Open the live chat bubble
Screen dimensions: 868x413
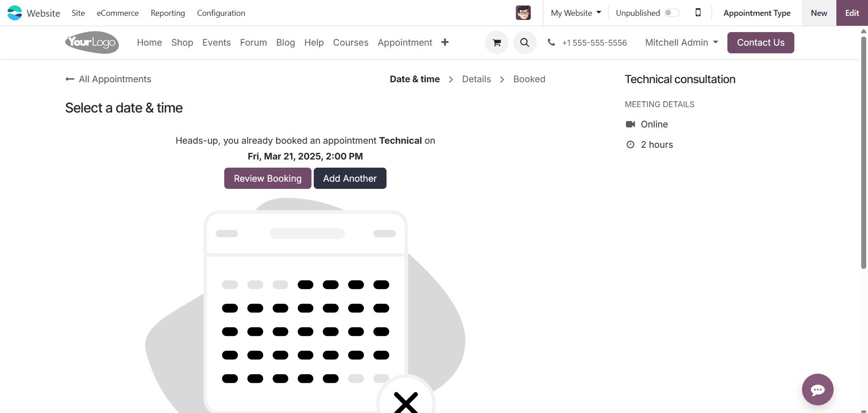[x=817, y=390]
